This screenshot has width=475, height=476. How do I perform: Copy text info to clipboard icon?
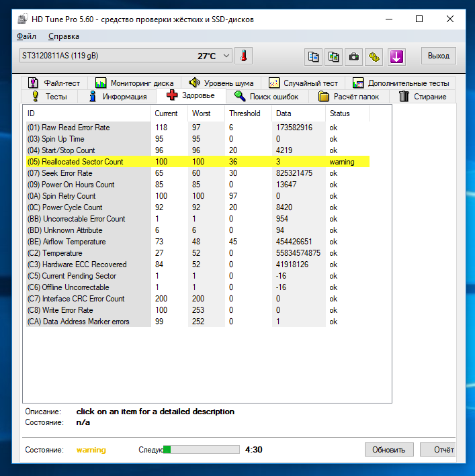click(313, 57)
